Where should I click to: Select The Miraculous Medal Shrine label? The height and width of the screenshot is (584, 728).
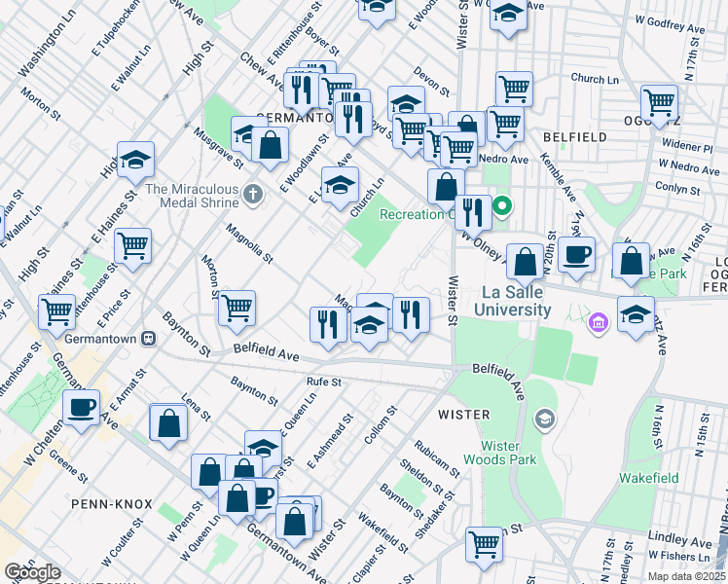pyautogui.click(x=192, y=196)
